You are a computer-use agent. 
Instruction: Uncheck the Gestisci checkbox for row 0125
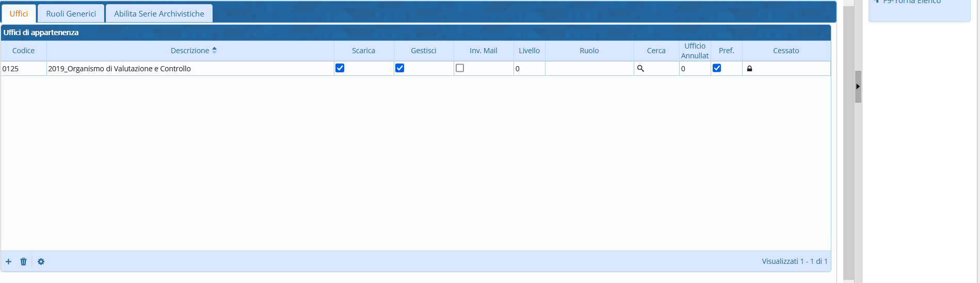pos(399,68)
